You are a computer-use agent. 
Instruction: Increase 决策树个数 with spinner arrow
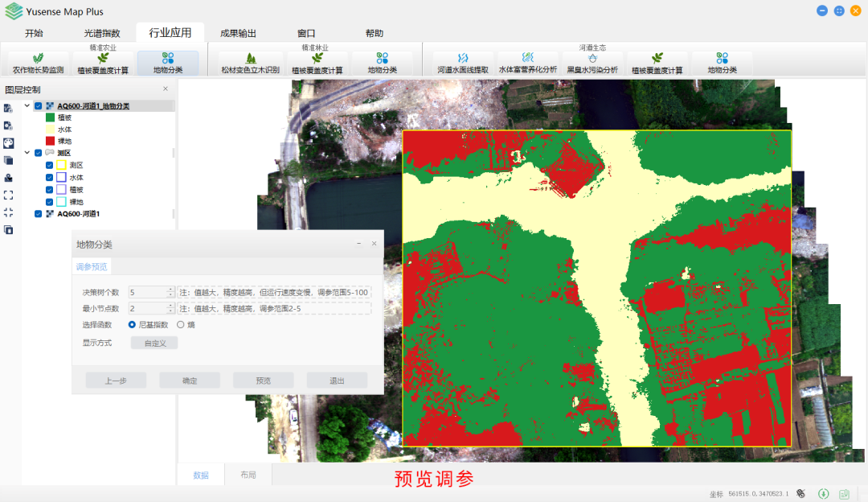click(170, 290)
